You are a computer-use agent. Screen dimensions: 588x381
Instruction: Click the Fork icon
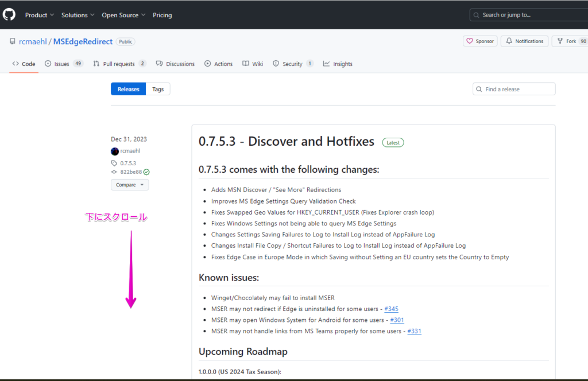point(560,41)
